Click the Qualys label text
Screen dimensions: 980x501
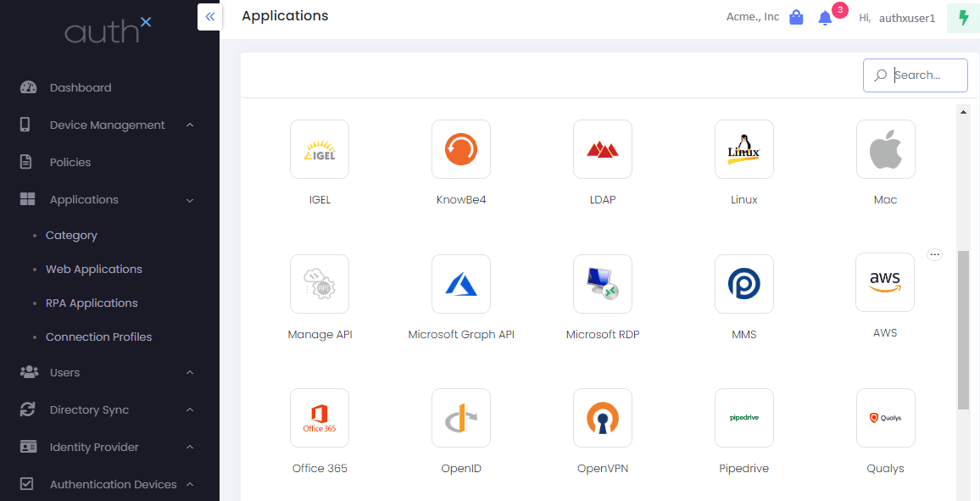(886, 469)
